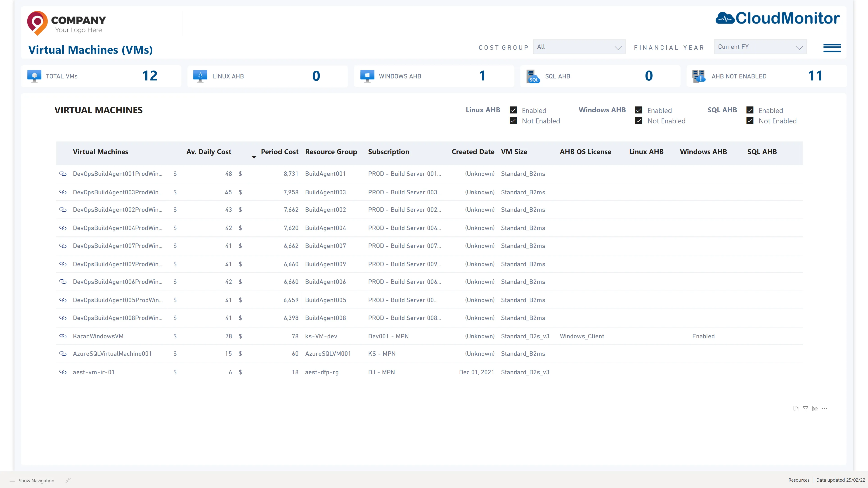Screen dimensions: 868x488
Task: Click the copy visual icon below the table
Action: click(796, 408)
